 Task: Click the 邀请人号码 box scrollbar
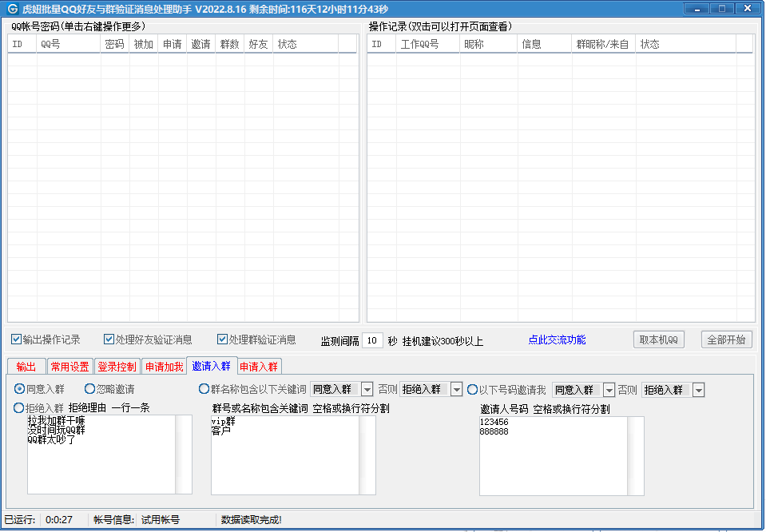[636, 456]
